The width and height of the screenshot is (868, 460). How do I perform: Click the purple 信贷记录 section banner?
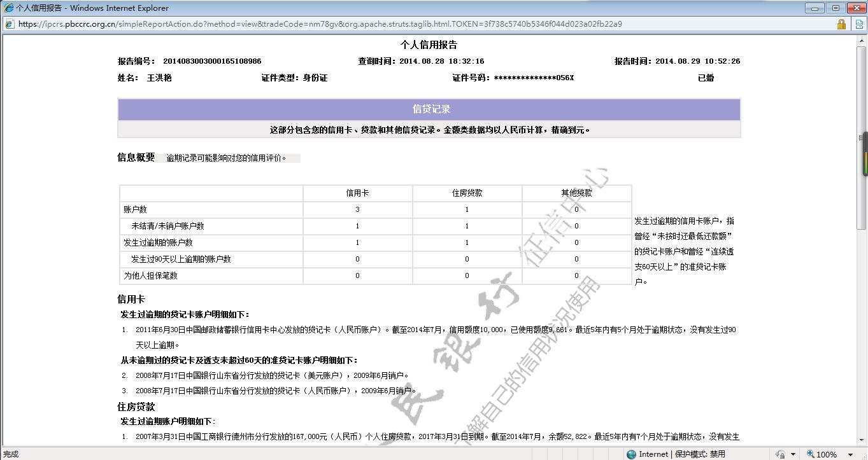pyautogui.click(x=429, y=109)
